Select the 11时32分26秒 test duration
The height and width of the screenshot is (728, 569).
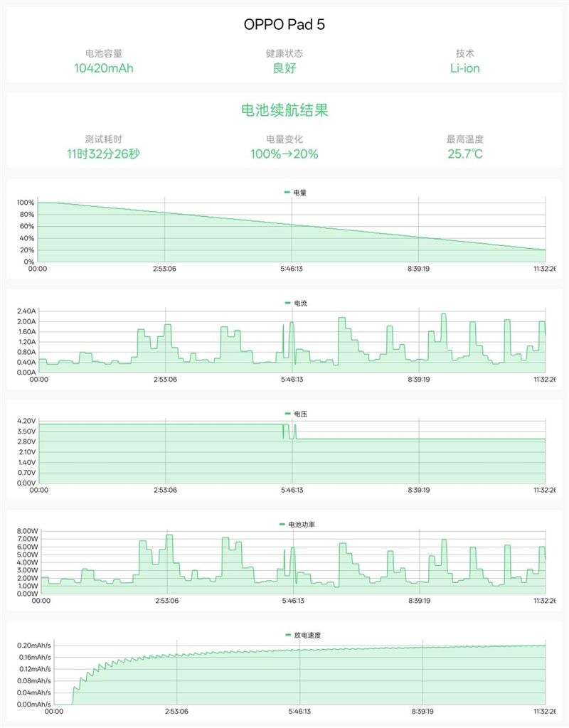104,154
